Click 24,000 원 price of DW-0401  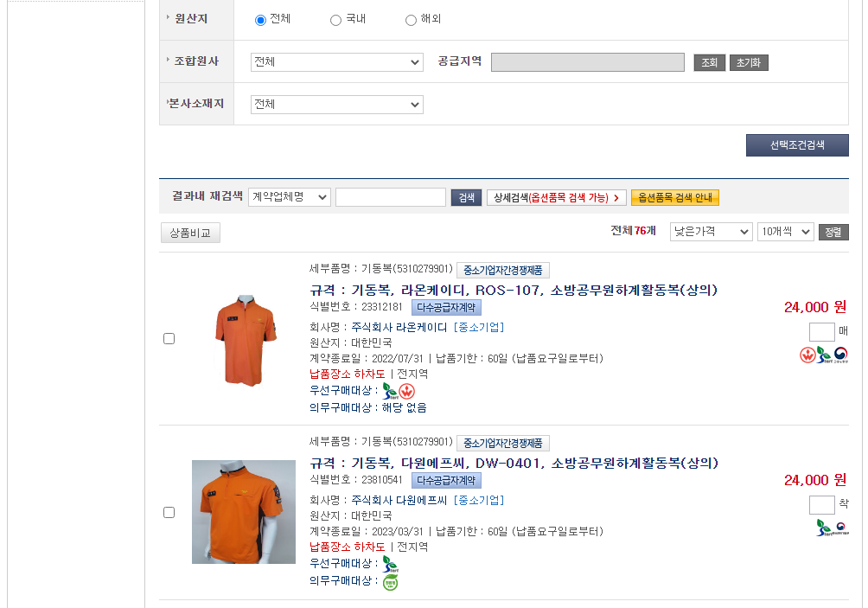click(815, 479)
